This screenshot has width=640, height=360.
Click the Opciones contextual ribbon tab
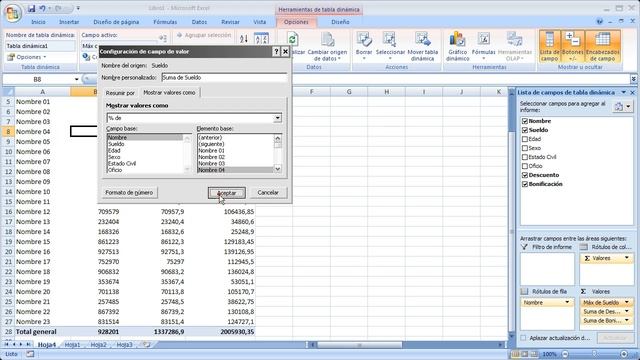click(296, 22)
